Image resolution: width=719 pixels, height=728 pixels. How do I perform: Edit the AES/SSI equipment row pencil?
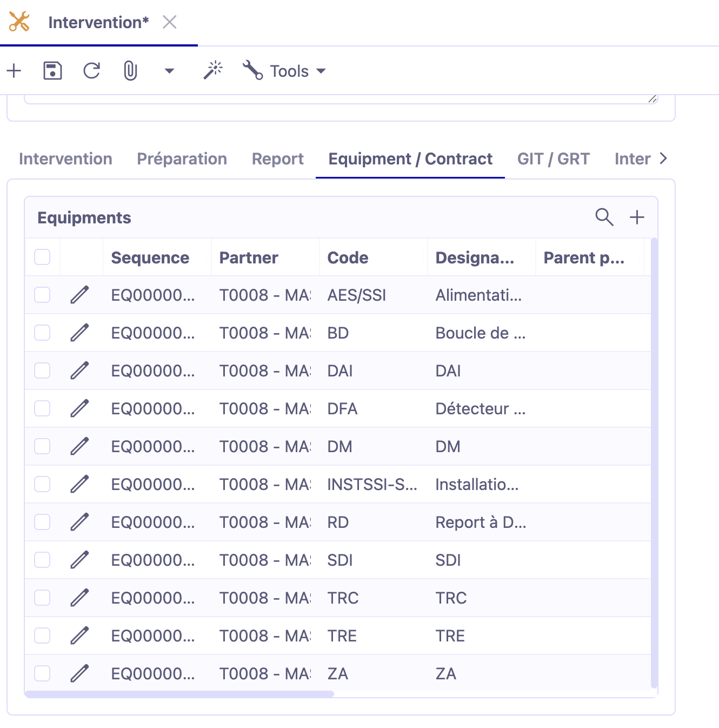79,295
